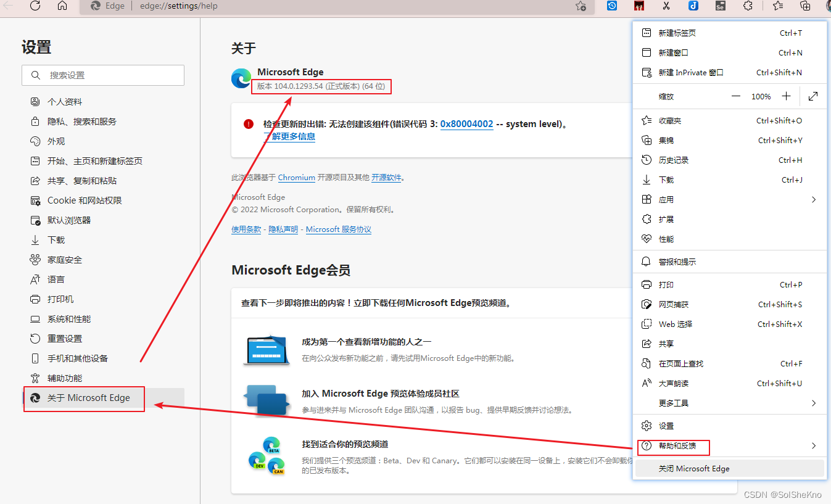Image resolution: width=831 pixels, height=504 pixels.
Task: Open 下载 from the dropdown menu
Action: pyautogui.click(x=730, y=180)
